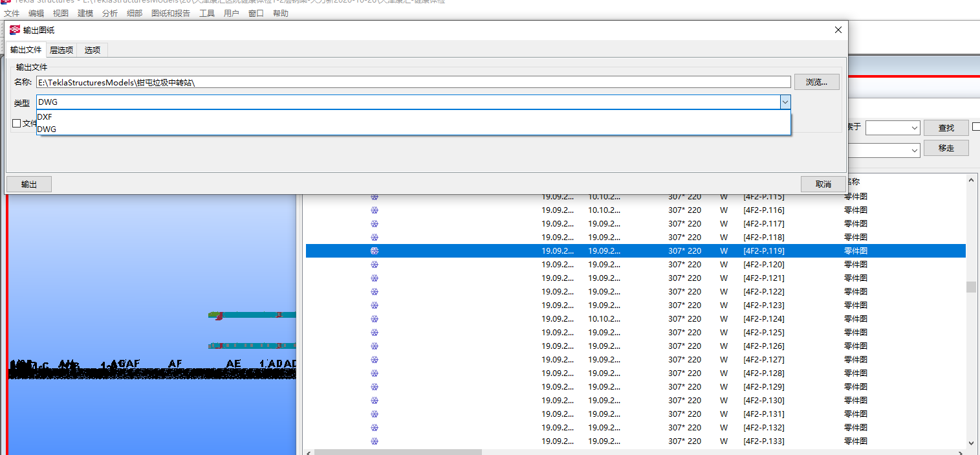The height and width of the screenshot is (455, 980).
Task: Switch to the 选项 tab
Action: coord(93,50)
